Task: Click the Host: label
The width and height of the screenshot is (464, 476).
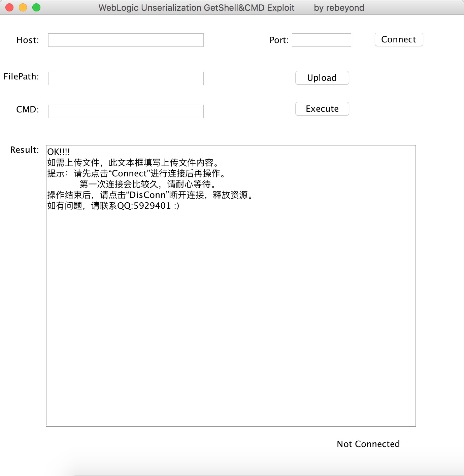Action: [28, 40]
